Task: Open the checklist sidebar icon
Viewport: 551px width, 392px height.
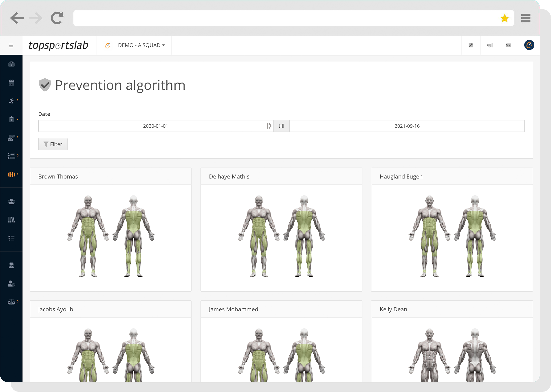Action: coord(11,238)
